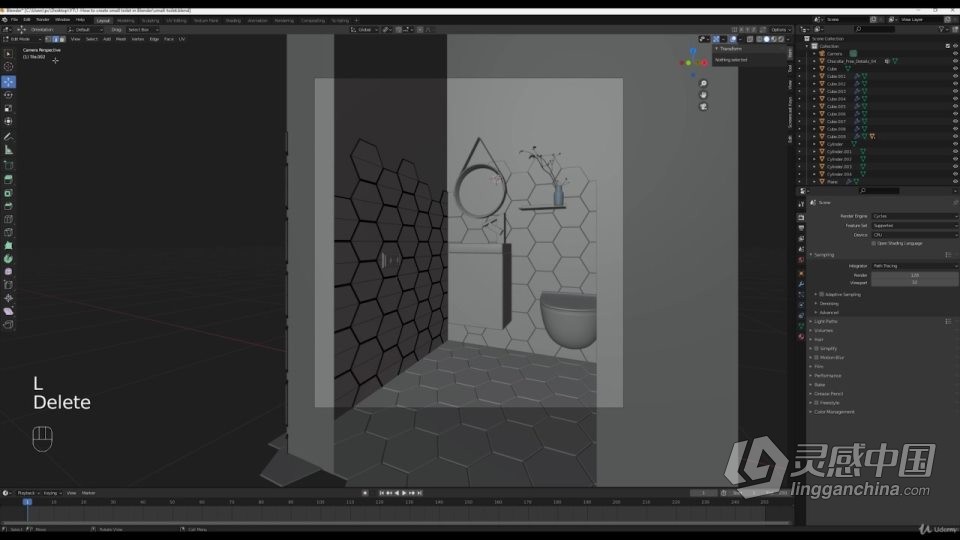Select the Spin tool

(x=8, y=259)
